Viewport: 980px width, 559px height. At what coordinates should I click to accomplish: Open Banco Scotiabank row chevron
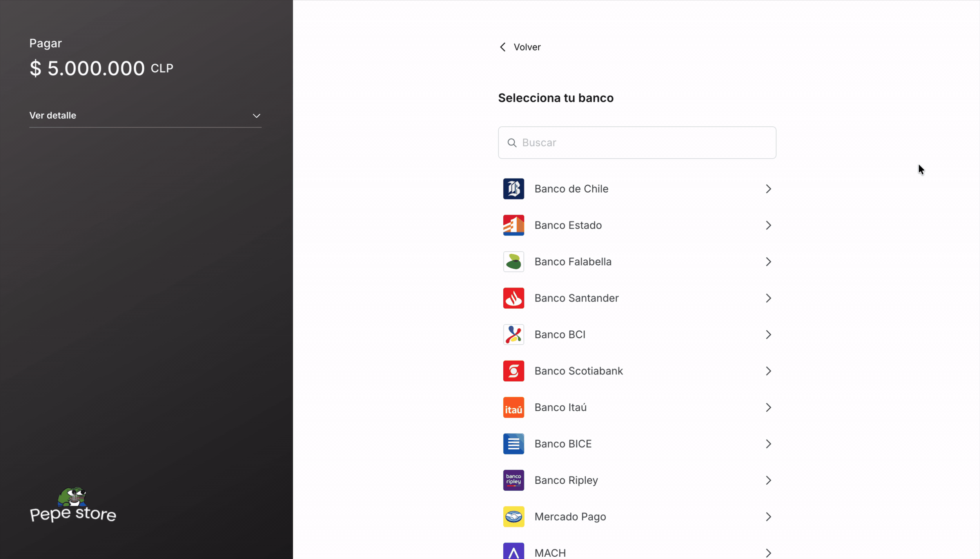point(768,371)
